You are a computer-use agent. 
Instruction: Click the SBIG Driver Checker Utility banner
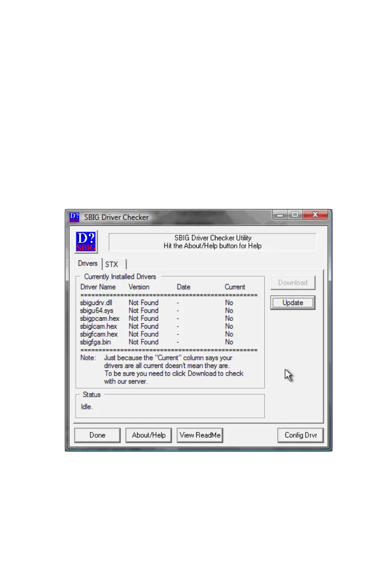coord(213,242)
